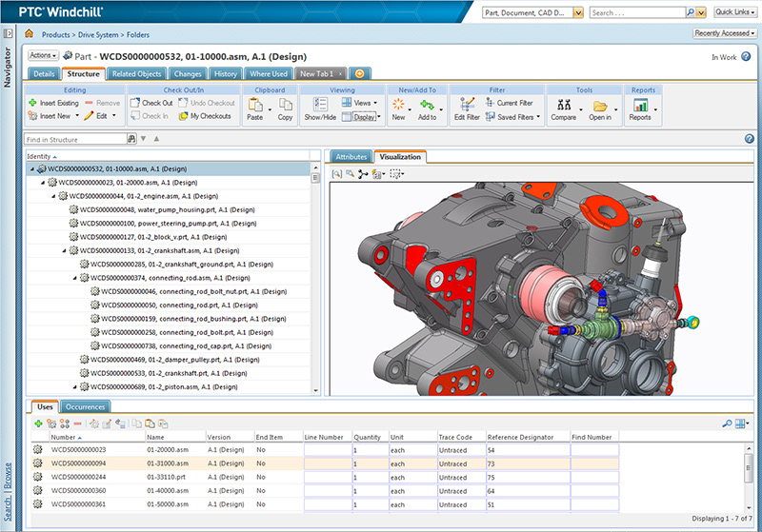Open the Actions dropdown
Image resolution: width=762 pixels, height=532 pixels.
43,55
